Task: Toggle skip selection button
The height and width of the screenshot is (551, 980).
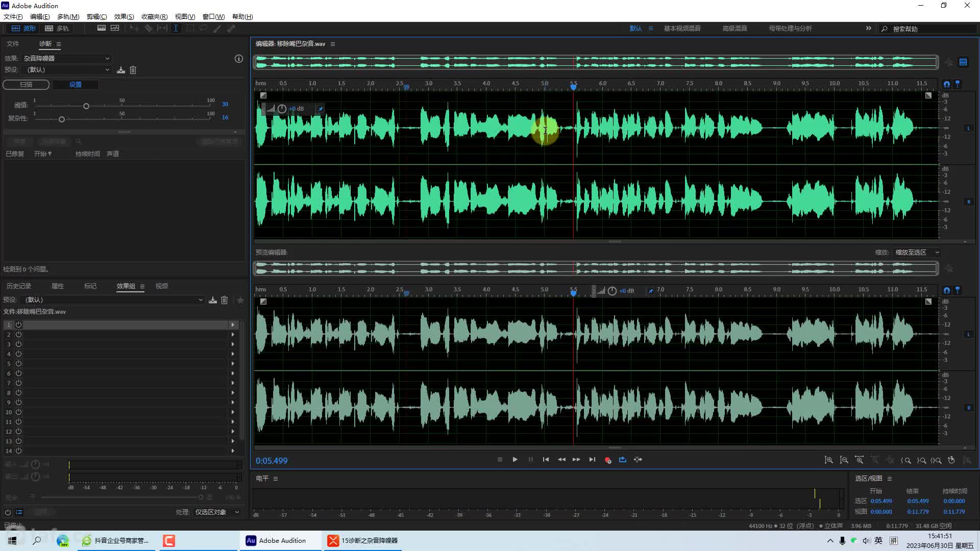Action: pyautogui.click(x=638, y=460)
